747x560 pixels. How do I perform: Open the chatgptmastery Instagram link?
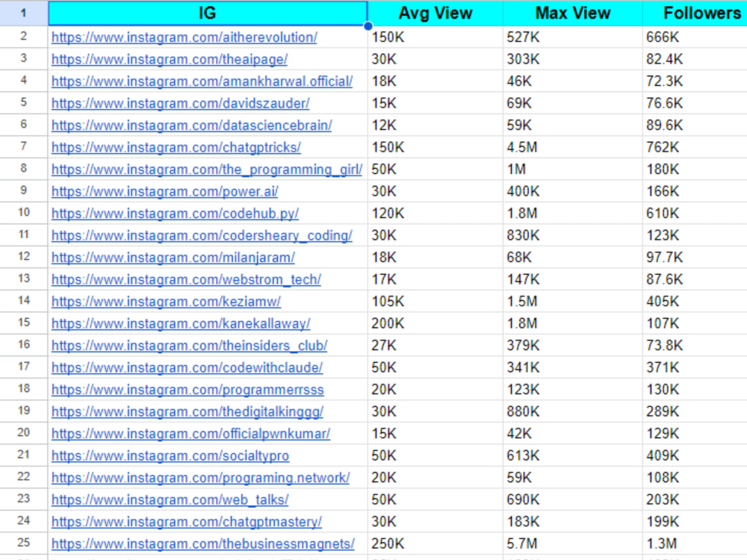pos(187,522)
